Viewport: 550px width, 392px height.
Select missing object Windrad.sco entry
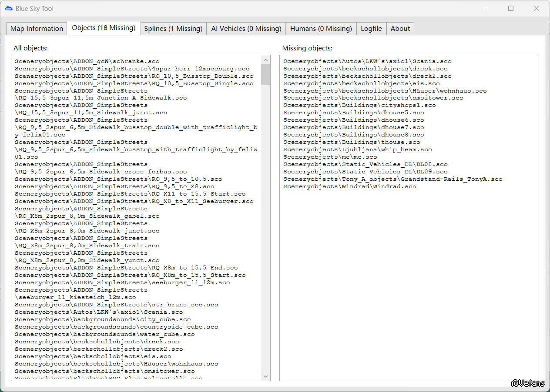pos(349,186)
